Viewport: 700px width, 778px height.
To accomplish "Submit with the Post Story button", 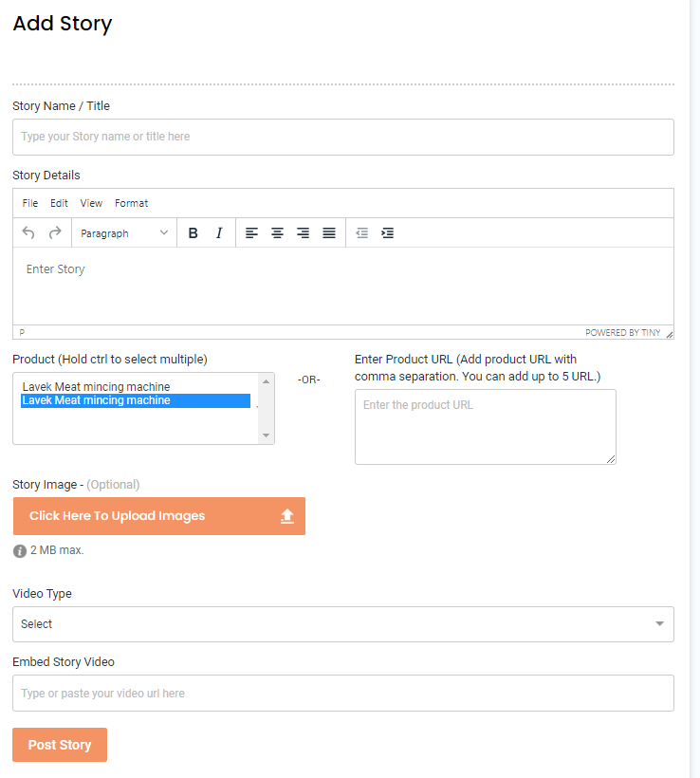I will 60,745.
